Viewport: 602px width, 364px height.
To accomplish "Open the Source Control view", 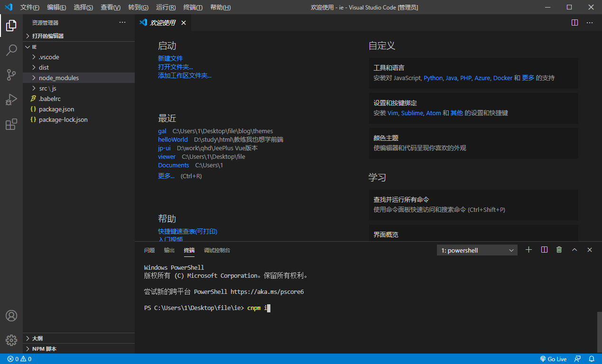I will pyautogui.click(x=11, y=75).
